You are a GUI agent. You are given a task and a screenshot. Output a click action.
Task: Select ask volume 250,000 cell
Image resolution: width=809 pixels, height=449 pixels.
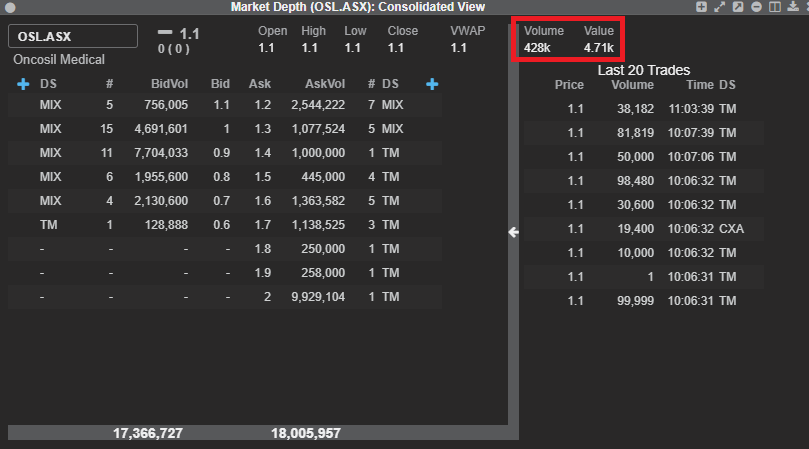[323, 249]
